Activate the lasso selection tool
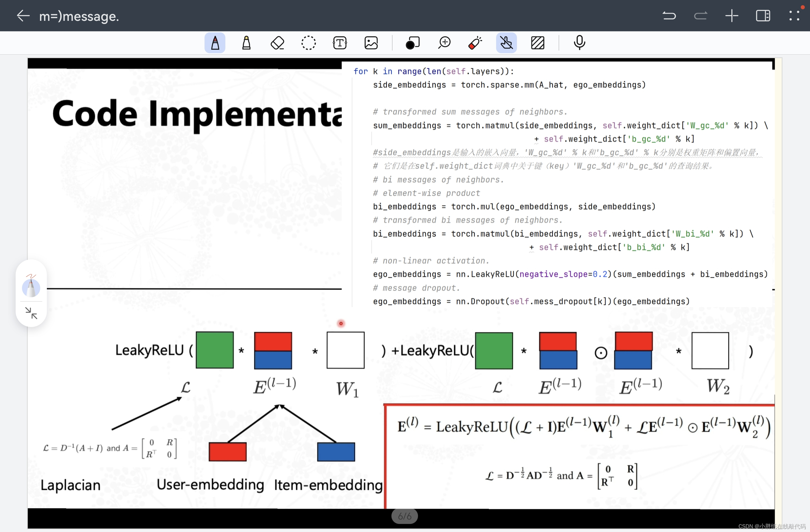Image resolution: width=810 pixels, height=532 pixels. click(x=308, y=43)
